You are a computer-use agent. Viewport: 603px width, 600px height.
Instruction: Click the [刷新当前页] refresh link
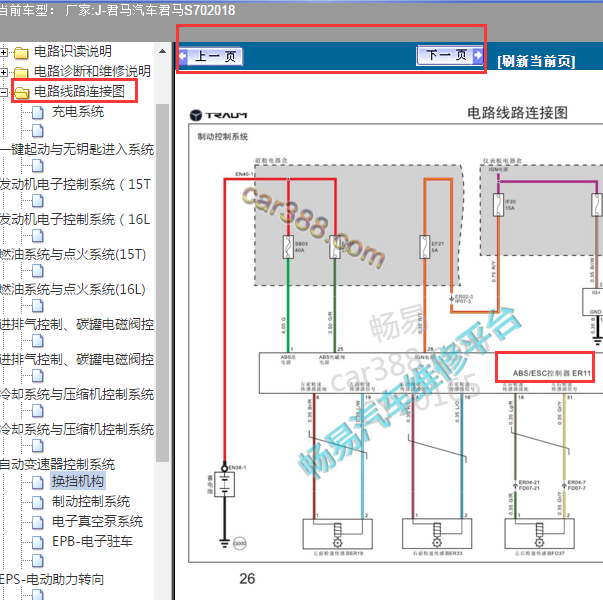coord(536,61)
